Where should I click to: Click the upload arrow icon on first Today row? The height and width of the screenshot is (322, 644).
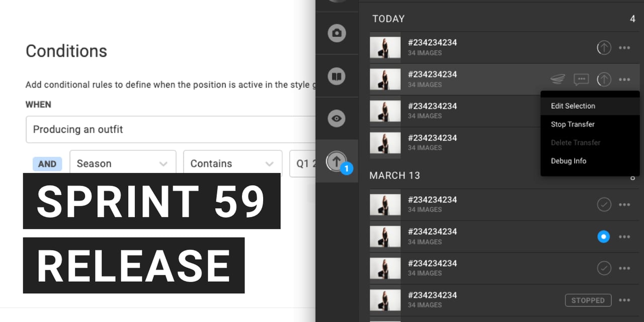pyautogui.click(x=604, y=48)
